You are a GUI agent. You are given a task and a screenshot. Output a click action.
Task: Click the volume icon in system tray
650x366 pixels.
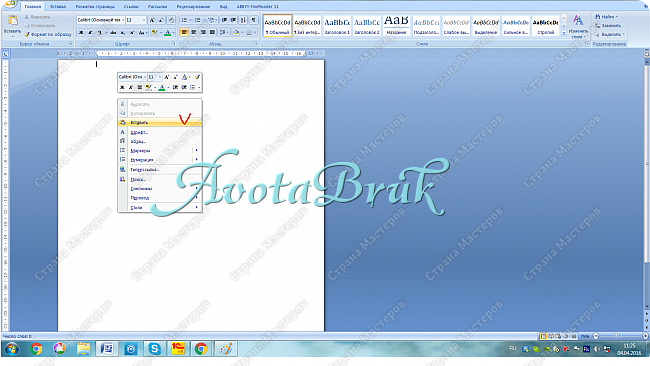click(597, 349)
